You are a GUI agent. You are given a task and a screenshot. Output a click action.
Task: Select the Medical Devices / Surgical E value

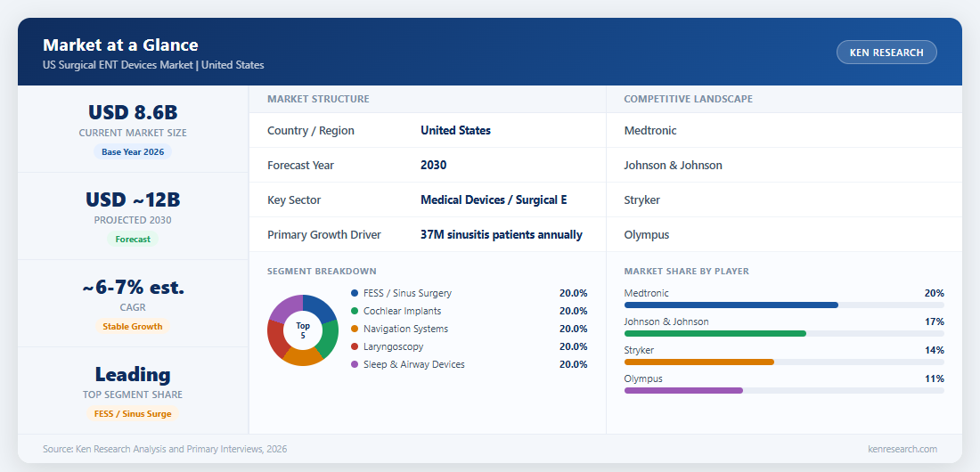494,200
